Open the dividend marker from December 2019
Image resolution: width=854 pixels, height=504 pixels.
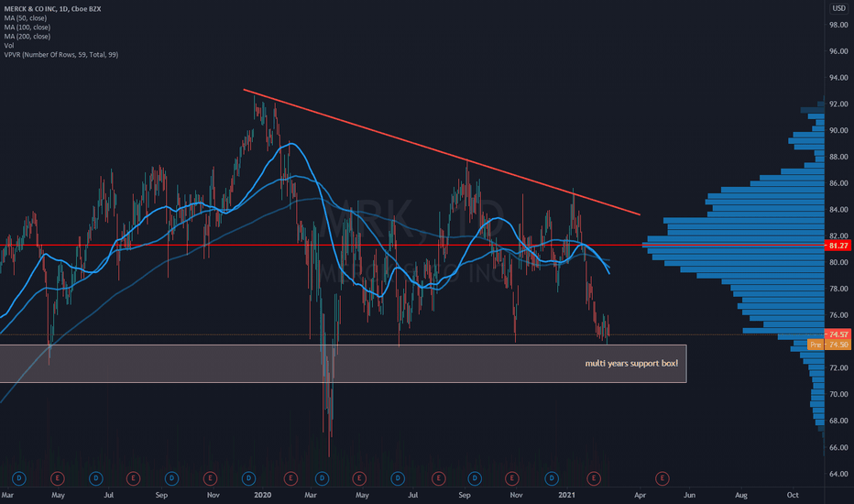249,478
